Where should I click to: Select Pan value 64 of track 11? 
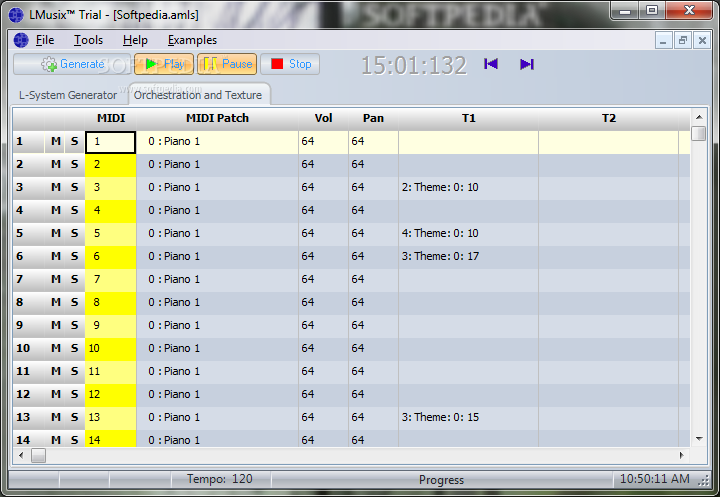tap(373, 372)
